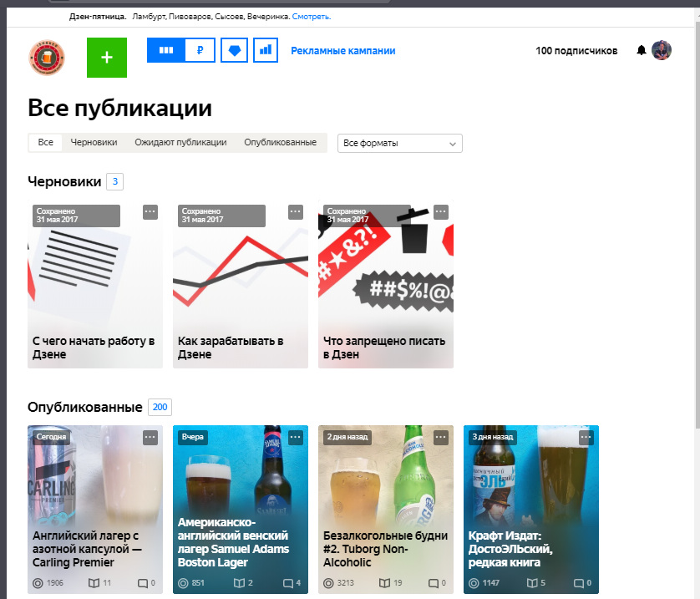Image resolution: width=700 pixels, height=599 pixels.
Task: Open more options on 'Как зарабатывать в Дзене' draft
Action: tap(296, 212)
